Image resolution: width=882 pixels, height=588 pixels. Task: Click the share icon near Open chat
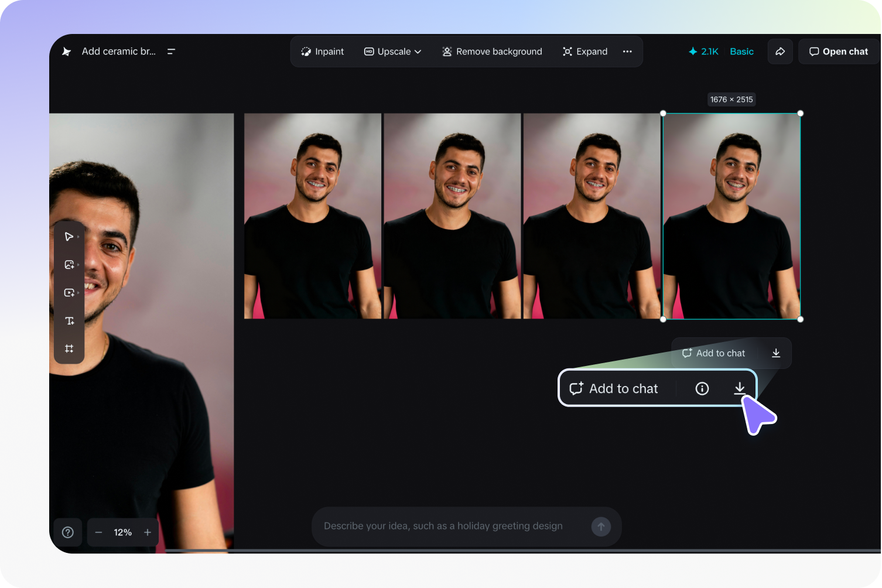(780, 52)
